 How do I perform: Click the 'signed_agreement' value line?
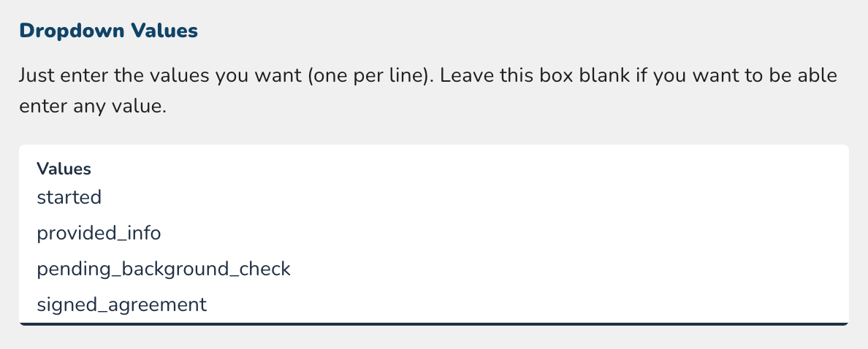122,304
